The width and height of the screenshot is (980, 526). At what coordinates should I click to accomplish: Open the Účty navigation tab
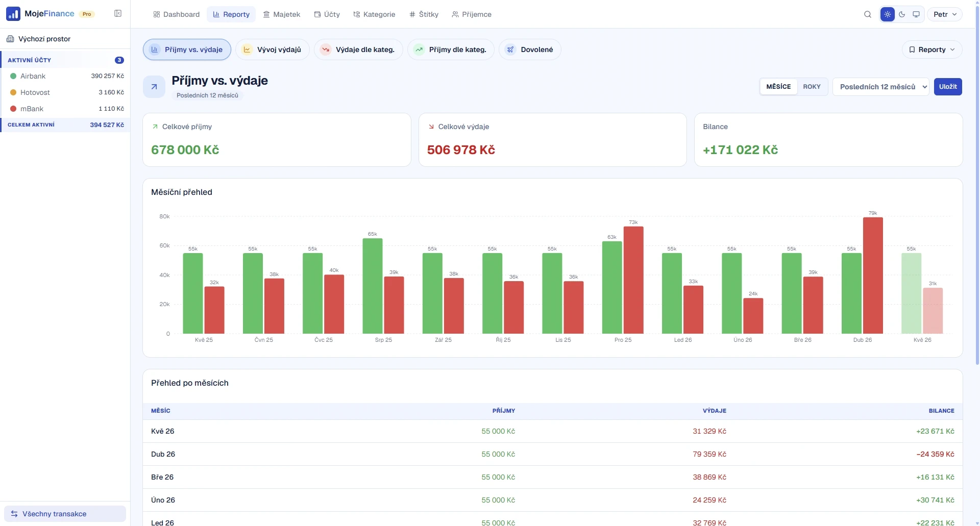tap(327, 14)
